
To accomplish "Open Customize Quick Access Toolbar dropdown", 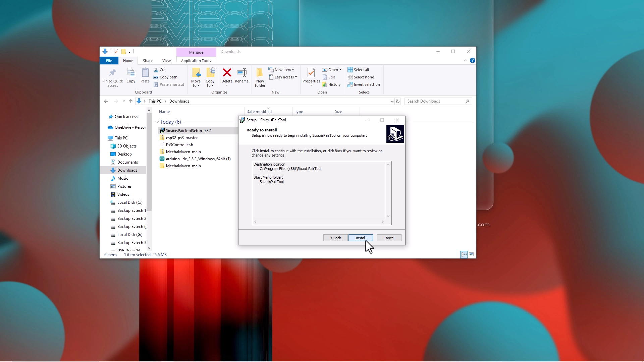I will (129, 52).
